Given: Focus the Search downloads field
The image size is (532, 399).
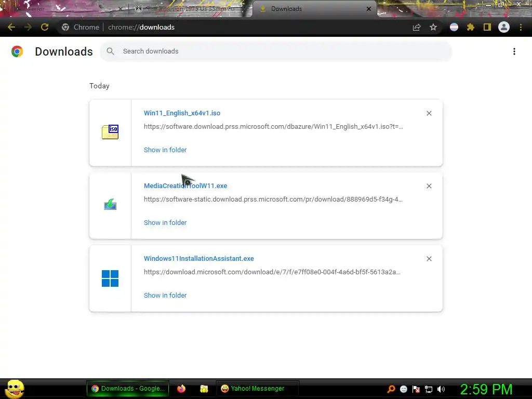Looking at the screenshot, I should tap(276, 51).
